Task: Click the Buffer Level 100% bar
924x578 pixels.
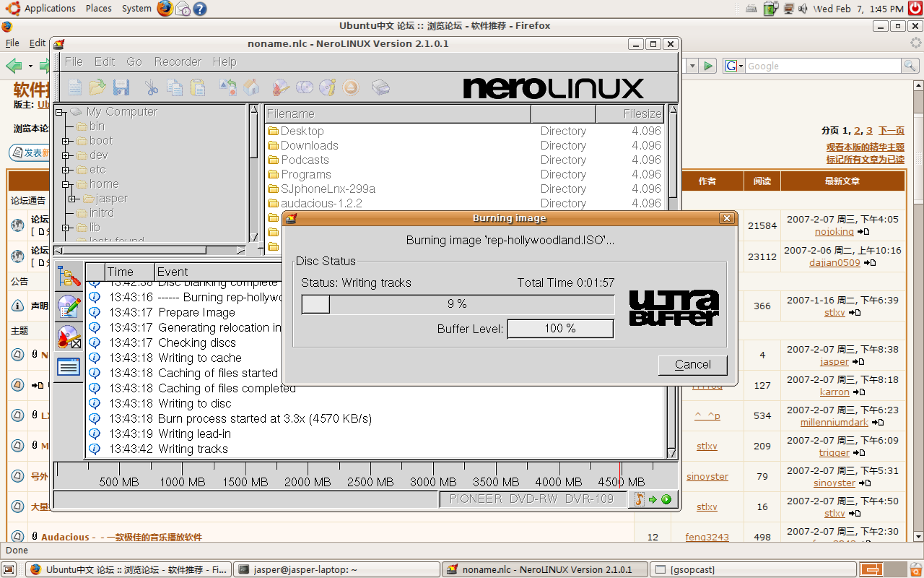Action: click(x=560, y=329)
